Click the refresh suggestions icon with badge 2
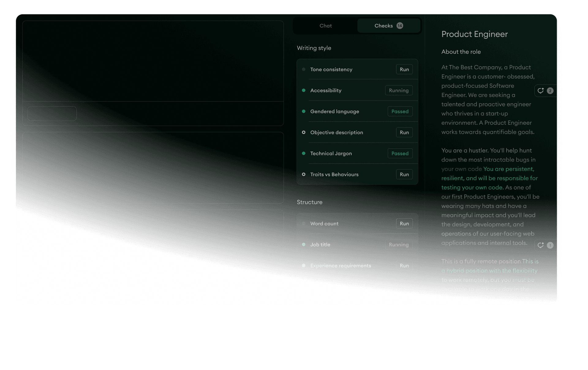The width and height of the screenshot is (588, 370). coord(541,91)
